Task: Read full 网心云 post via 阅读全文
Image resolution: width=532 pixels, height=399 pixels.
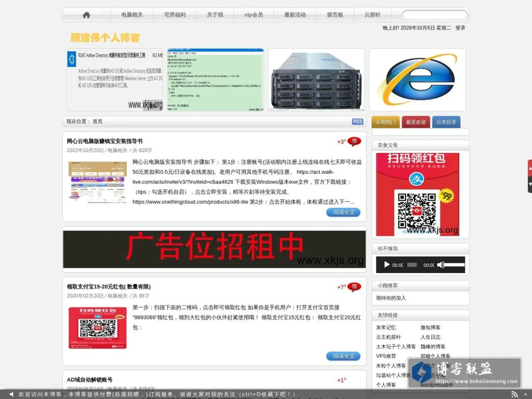Action: coord(344,212)
